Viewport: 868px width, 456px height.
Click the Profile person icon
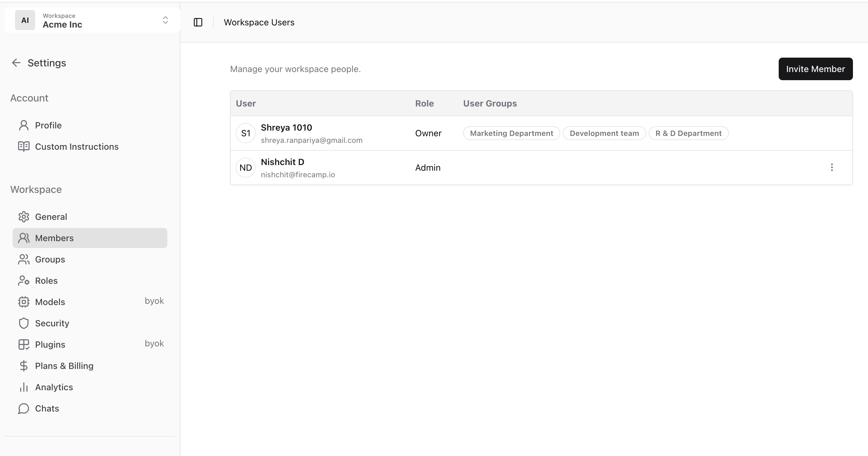(24, 125)
